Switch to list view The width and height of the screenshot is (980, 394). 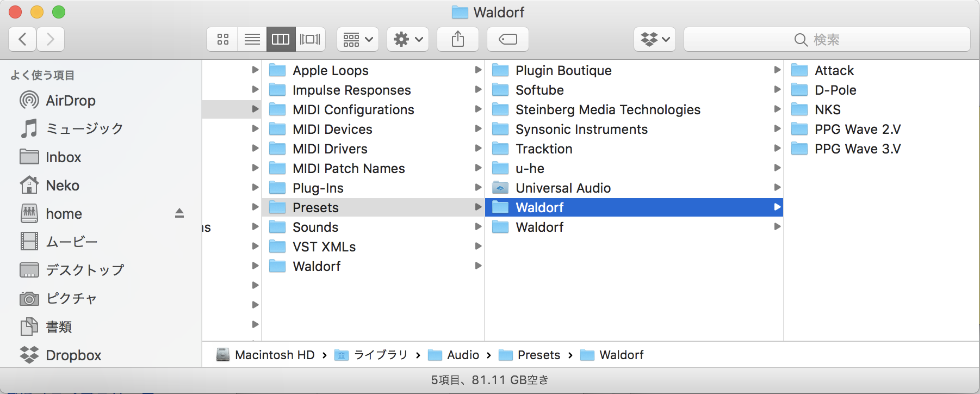tap(252, 39)
